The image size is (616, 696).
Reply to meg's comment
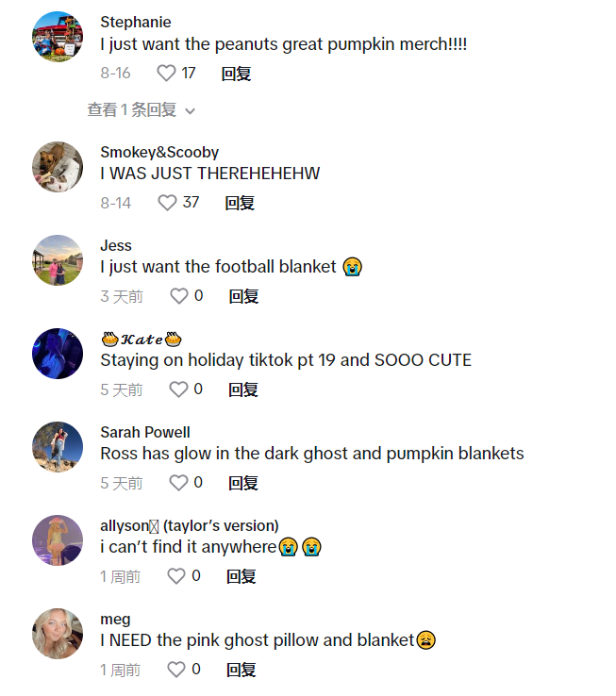[x=241, y=670]
